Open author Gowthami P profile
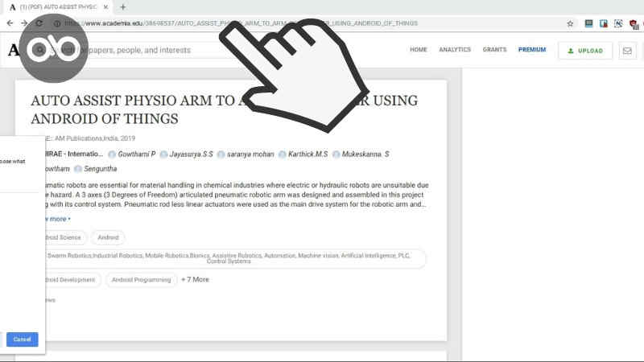Screen dimensions: 644x362 pos(132,154)
